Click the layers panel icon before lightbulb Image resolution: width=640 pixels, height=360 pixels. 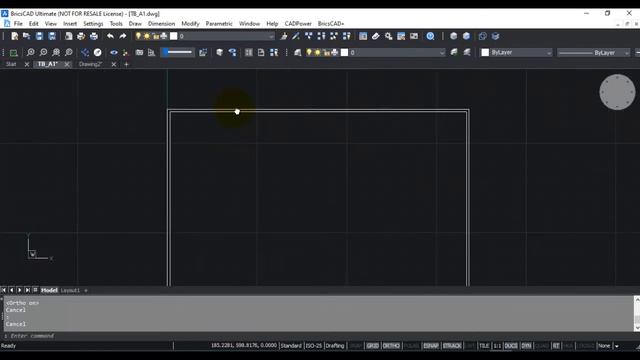tap(298, 52)
